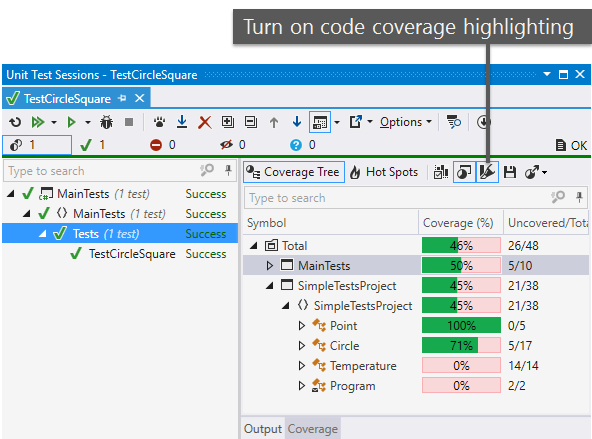
Task: Toggle coverage filter button beside highlighting
Action: click(464, 172)
